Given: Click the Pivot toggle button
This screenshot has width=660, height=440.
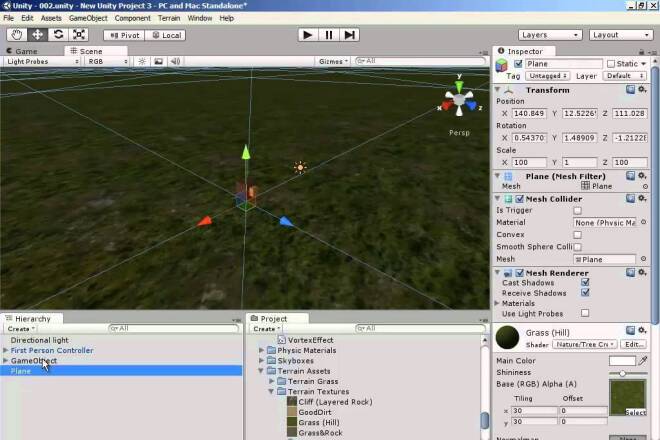Looking at the screenshot, I should point(124,35).
